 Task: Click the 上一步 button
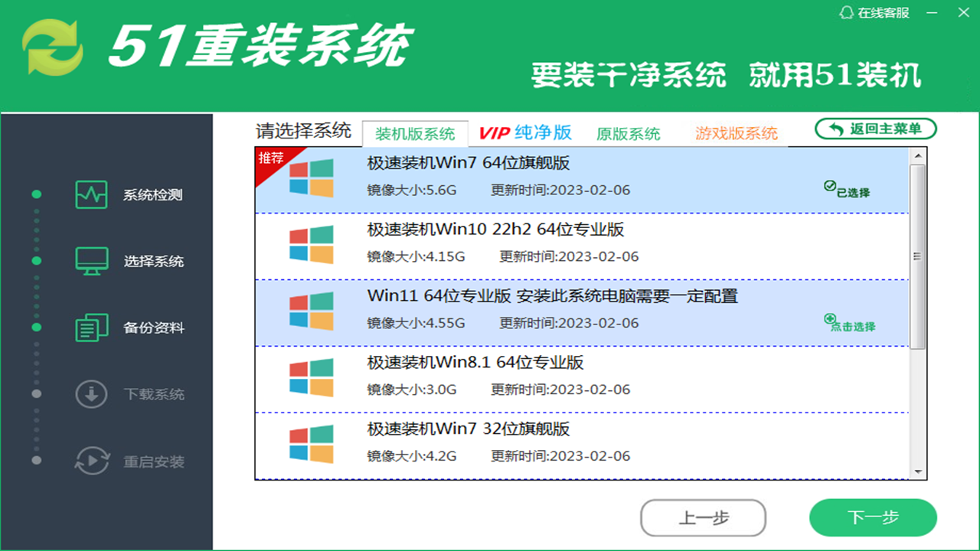pyautogui.click(x=702, y=517)
